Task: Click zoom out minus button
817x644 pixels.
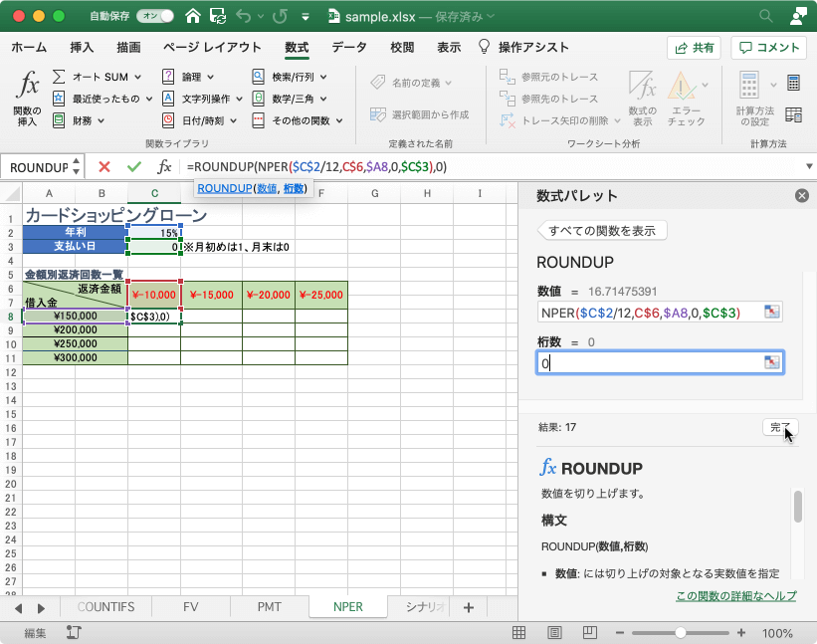Action: [620, 633]
